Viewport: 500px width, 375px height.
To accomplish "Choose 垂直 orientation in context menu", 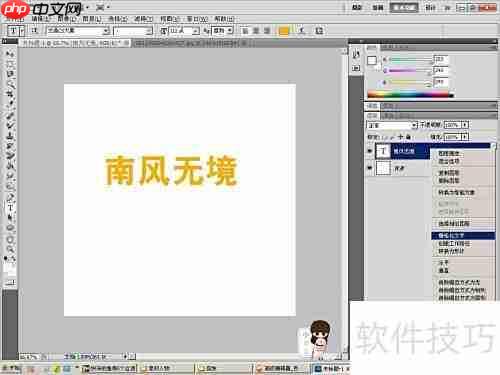I will 443,270.
